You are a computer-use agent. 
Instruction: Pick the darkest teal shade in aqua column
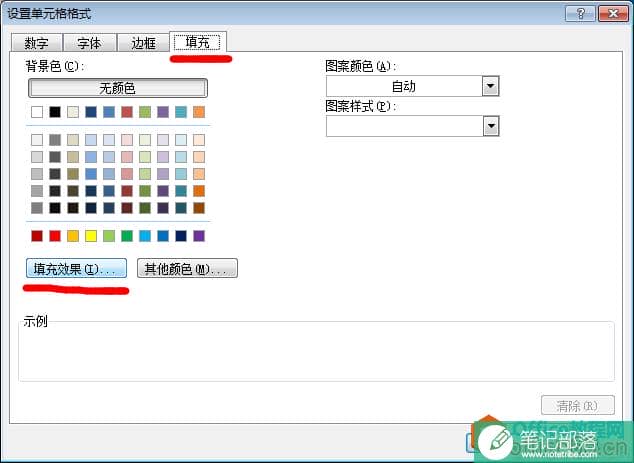coord(181,208)
